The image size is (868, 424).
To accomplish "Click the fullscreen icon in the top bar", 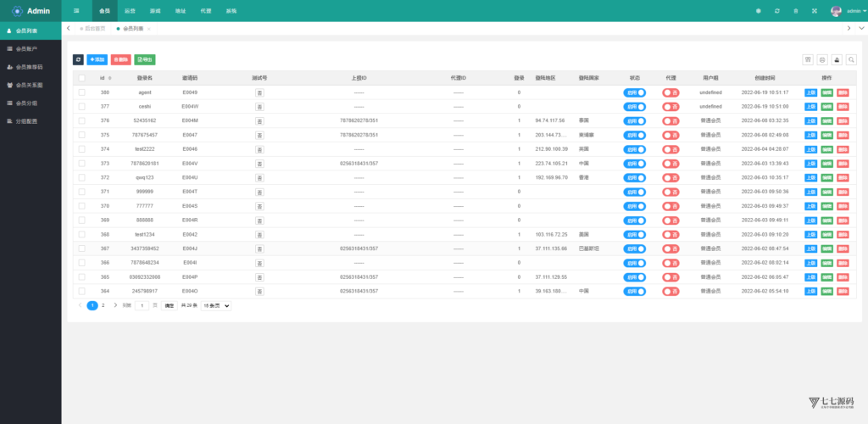I will click(x=814, y=11).
